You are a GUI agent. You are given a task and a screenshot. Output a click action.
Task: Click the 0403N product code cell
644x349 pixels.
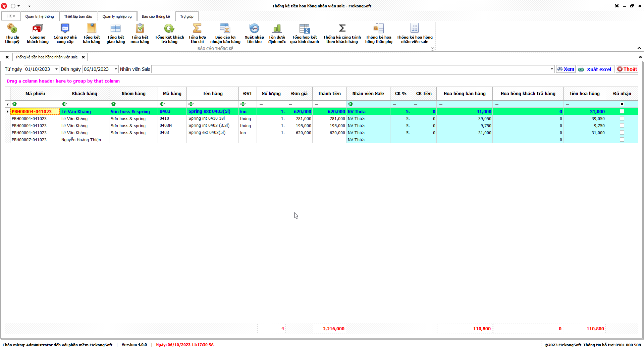tap(172, 126)
